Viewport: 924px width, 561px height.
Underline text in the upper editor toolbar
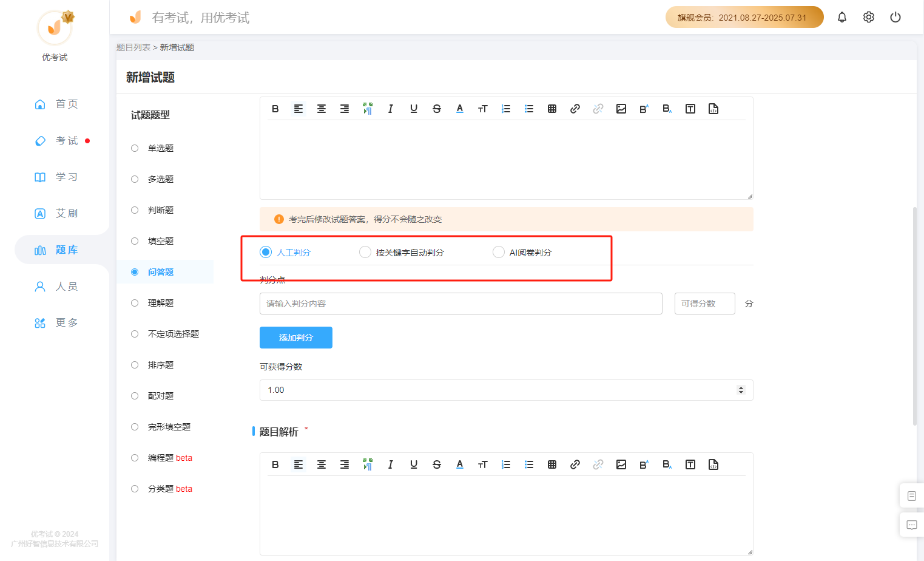tap(414, 109)
